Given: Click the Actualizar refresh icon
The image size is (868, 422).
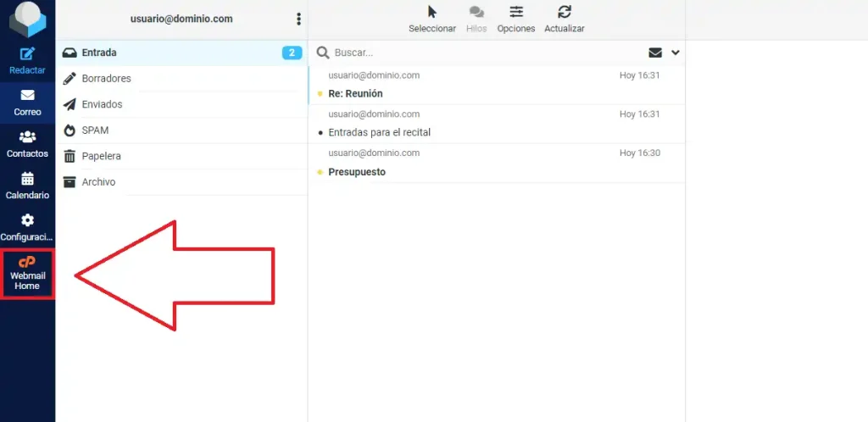Looking at the screenshot, I should (x=564, y=19).
